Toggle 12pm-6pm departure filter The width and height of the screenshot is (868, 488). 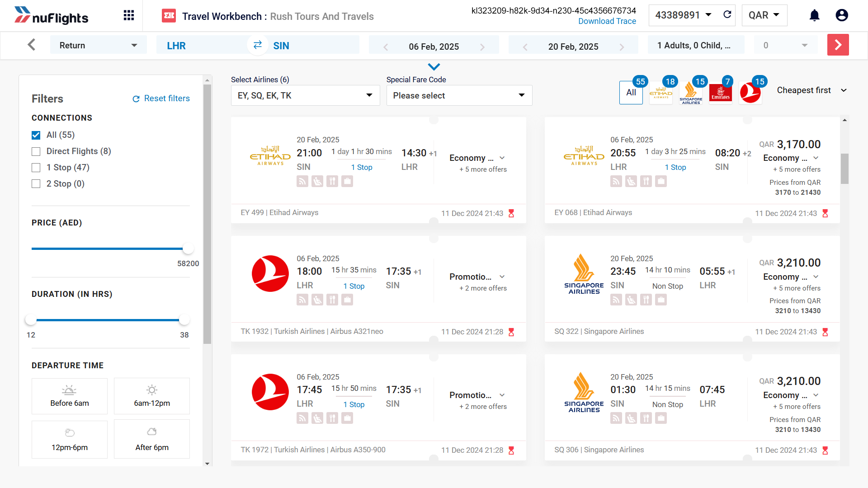[70, 440]
